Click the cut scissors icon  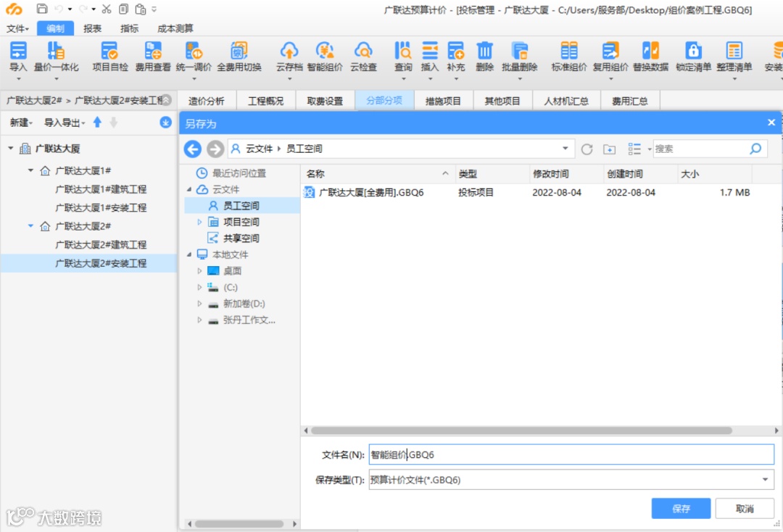click(107, 9)
